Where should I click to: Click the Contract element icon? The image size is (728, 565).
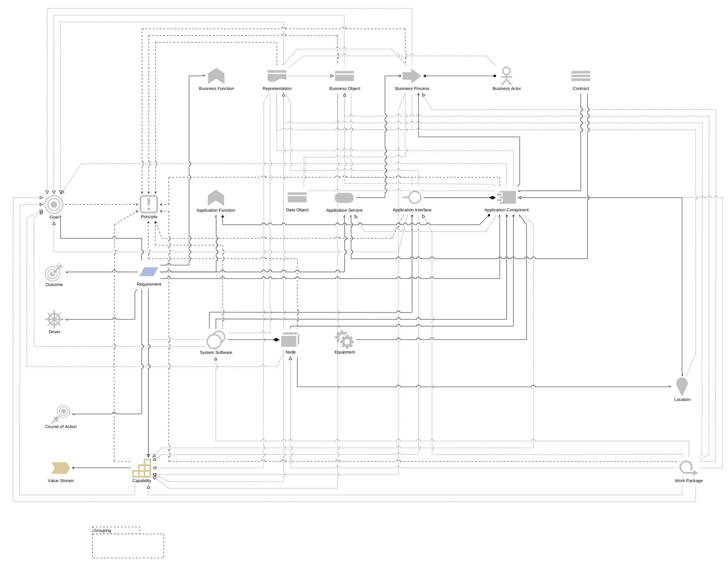[x=580, y=75]
